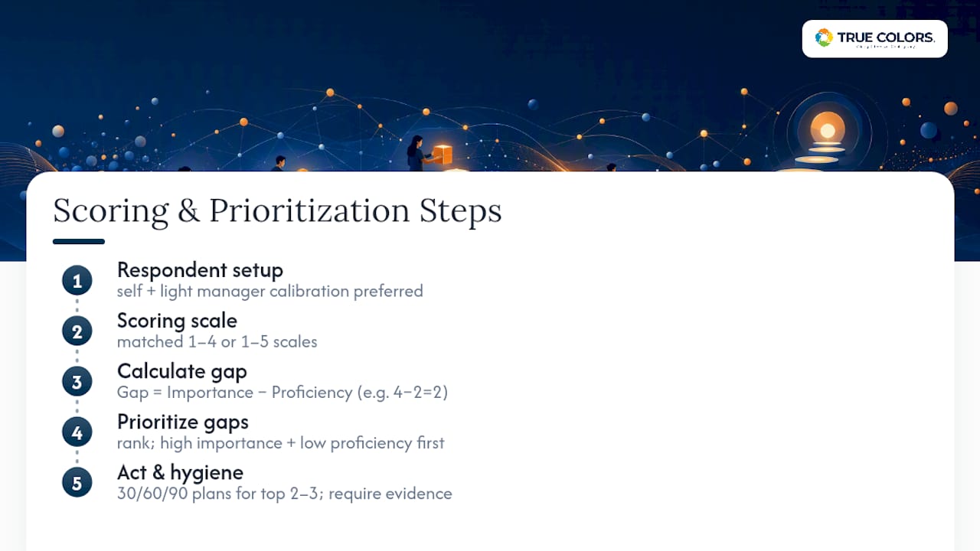The height and width of the screenshot is (551, 980).
Task: Click the True Colors logo badge
Action: point(874,39)
